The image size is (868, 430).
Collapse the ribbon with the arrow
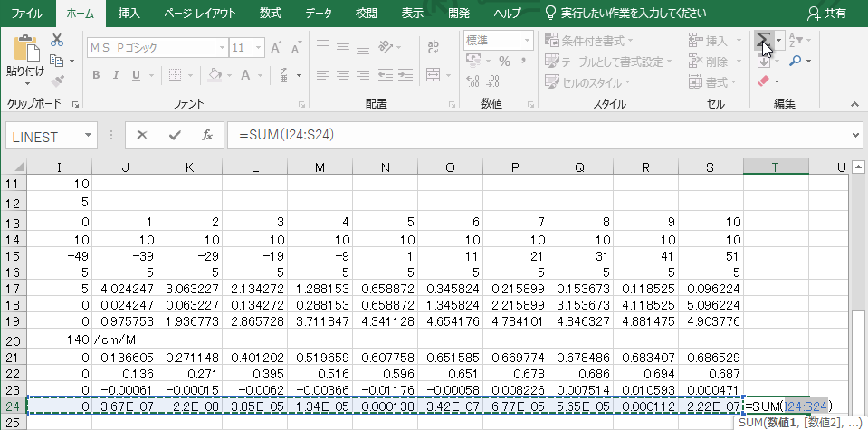pos(854,104)
